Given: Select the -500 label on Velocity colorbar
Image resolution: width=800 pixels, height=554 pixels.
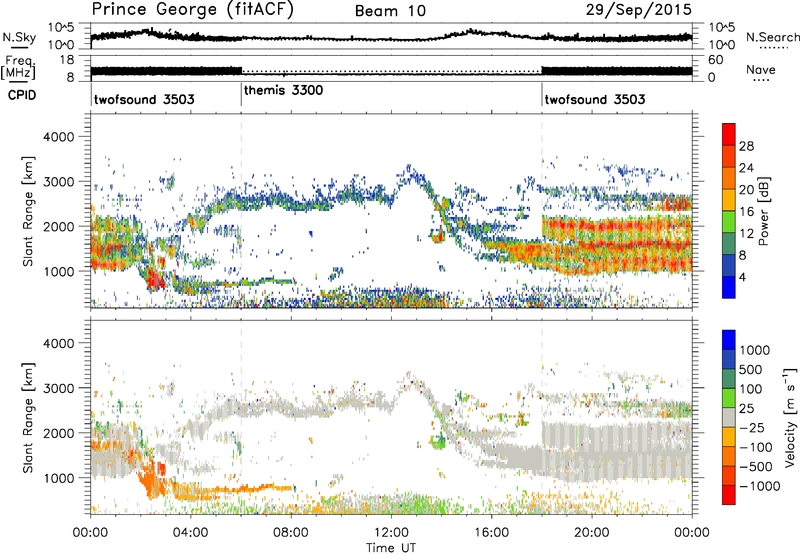Looking at the screenshot, I should tap(756, 466).
